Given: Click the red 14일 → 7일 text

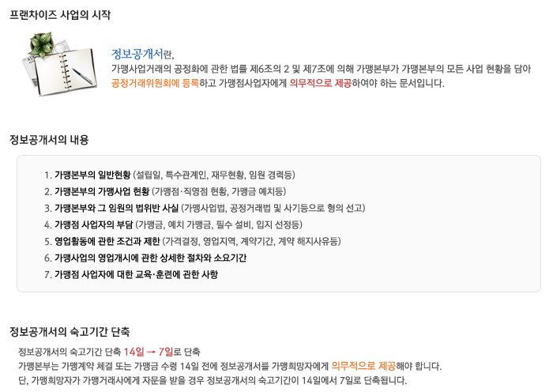Looking at the screenshot, I should tap(149, 352).
